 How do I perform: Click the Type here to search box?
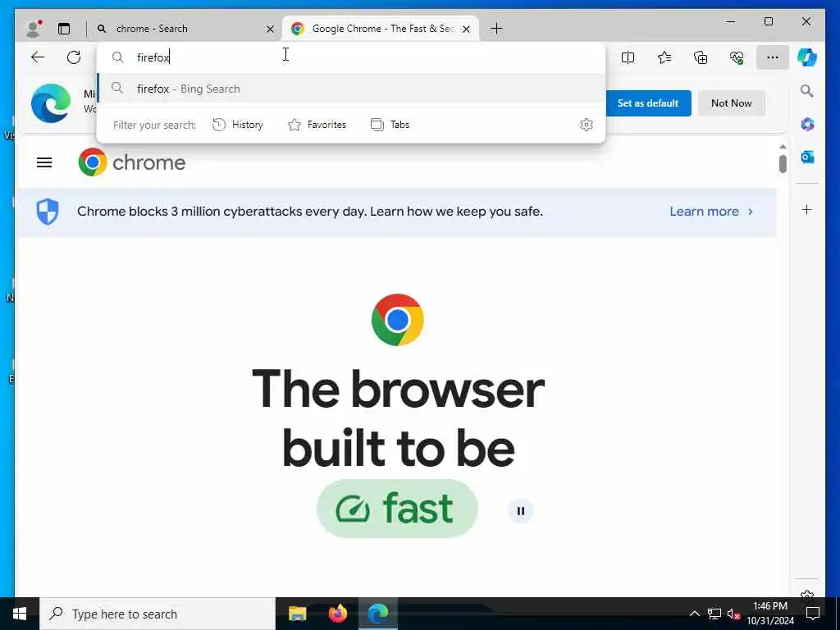coord(157,614)
